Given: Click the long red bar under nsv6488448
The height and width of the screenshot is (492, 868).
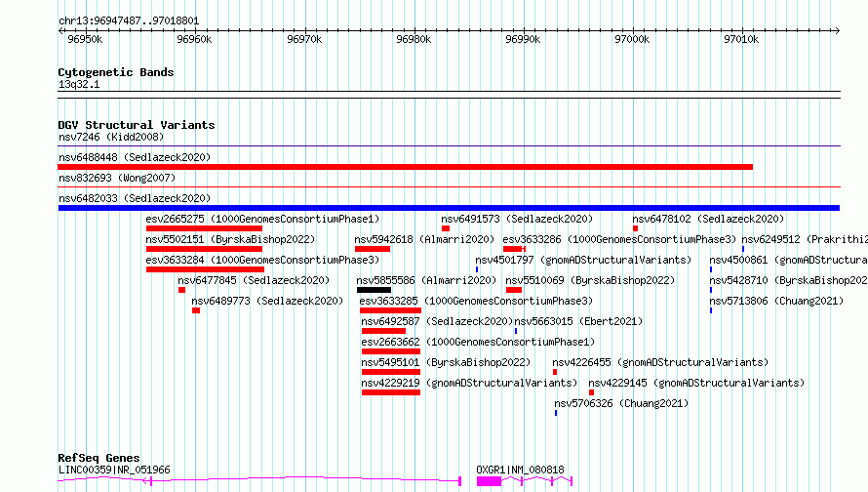Looking at the screenshot, I should pyautogui.click(x=405, y=167).
